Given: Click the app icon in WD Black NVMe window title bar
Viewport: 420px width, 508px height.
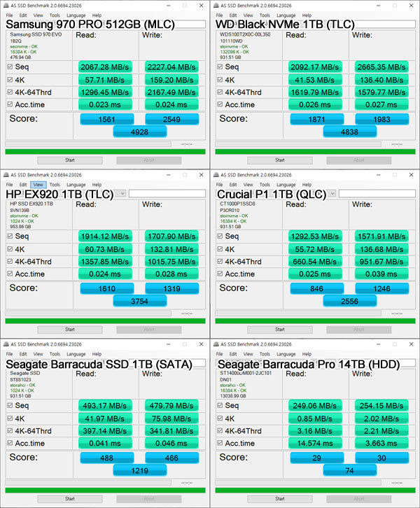Looking at the screenshot, I should (x=216, y=6).
